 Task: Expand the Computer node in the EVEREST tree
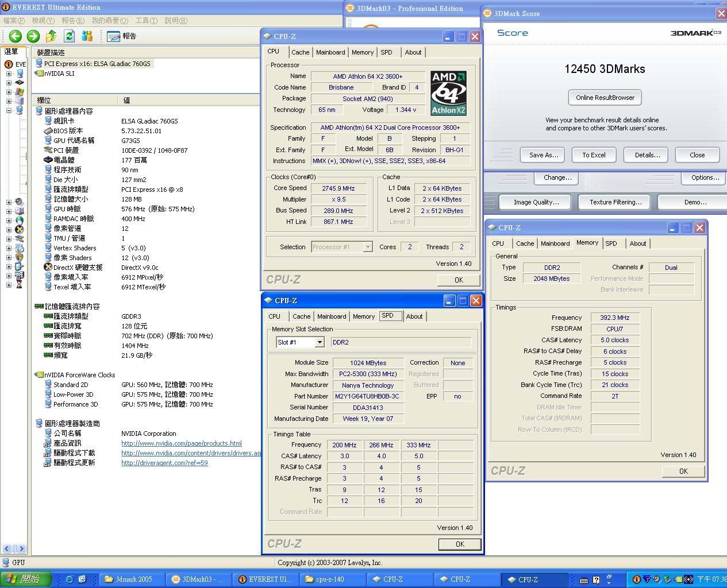9,73
